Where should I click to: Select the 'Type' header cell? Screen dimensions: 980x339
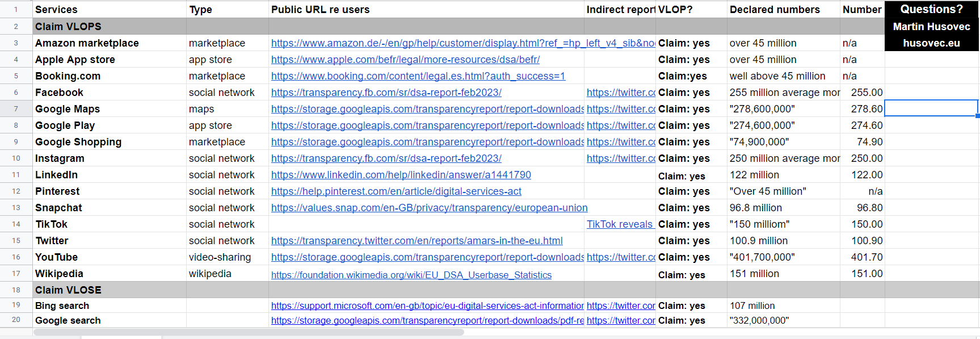pos(228,10)
